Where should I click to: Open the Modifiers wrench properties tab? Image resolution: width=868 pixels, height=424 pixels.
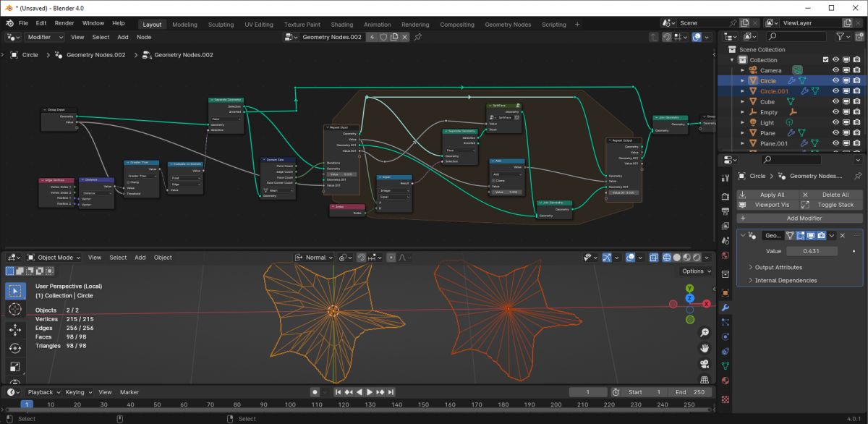[726, 308]
